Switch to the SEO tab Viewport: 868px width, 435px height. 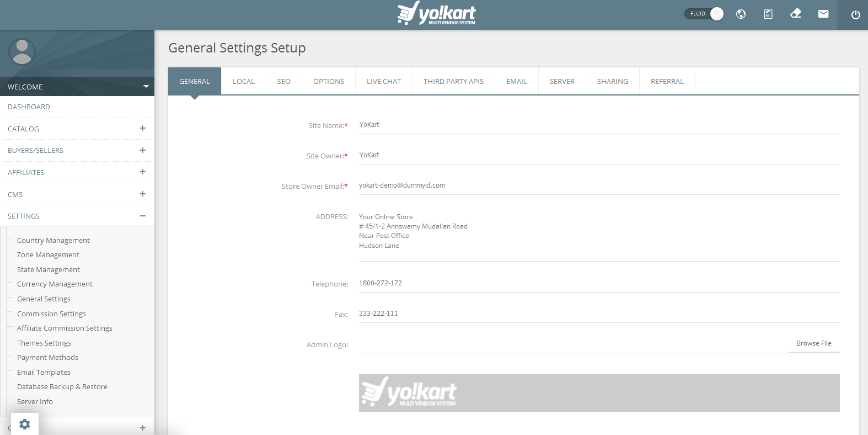(x=284, y=81)
